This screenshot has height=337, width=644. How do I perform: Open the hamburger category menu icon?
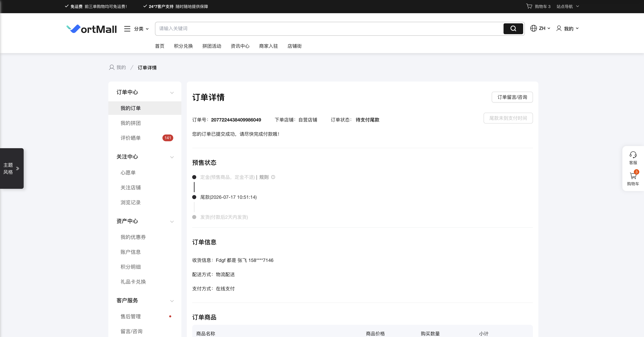(127, 29)
